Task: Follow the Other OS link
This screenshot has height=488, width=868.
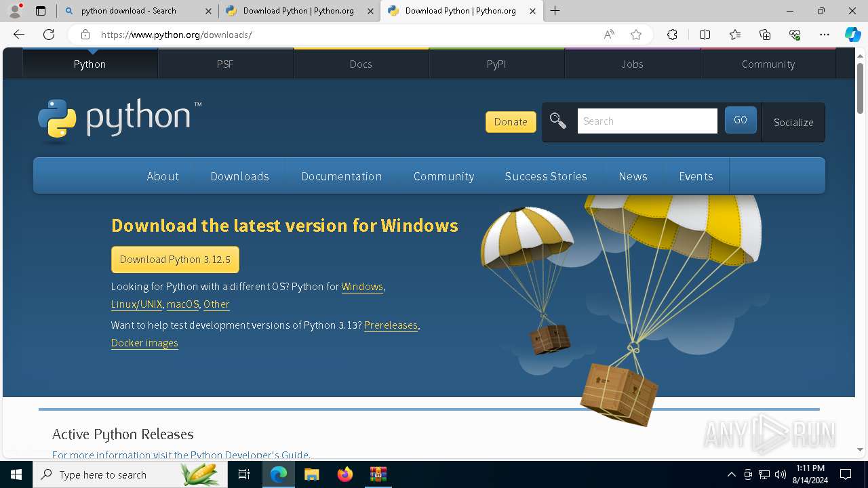Action: coord(216,304)
